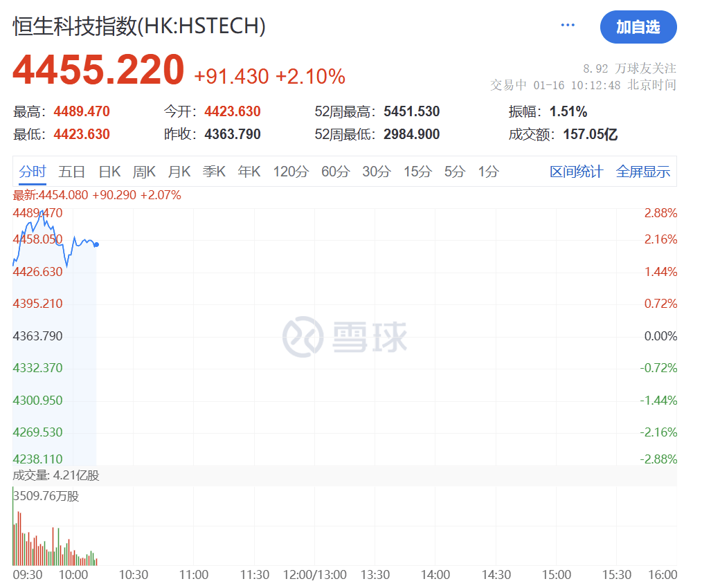The width and height of the screenshot is (702, 588).
Task: Switch to the 五日 five-day chart tab
Action: tap(72, 172)
